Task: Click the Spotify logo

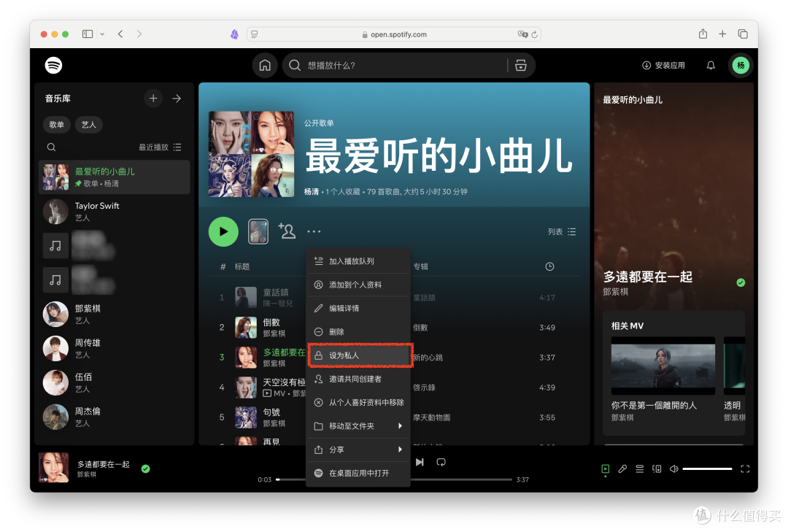Action: 53,66
